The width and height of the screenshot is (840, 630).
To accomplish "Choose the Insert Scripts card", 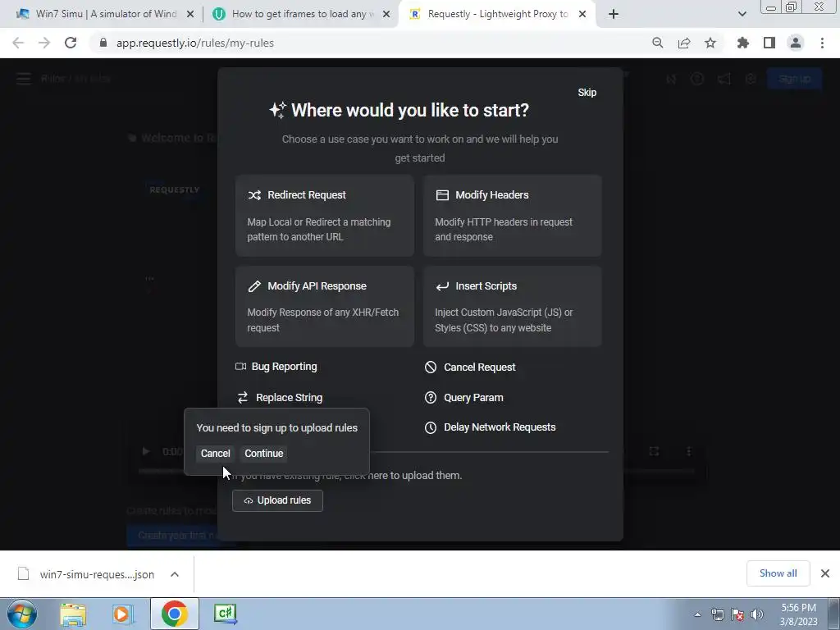I will click(x=512, y=307).
